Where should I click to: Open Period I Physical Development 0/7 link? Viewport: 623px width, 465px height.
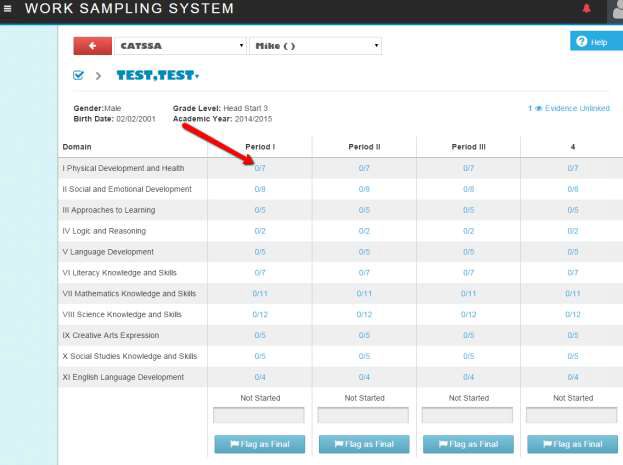click(x=259, y=168)
